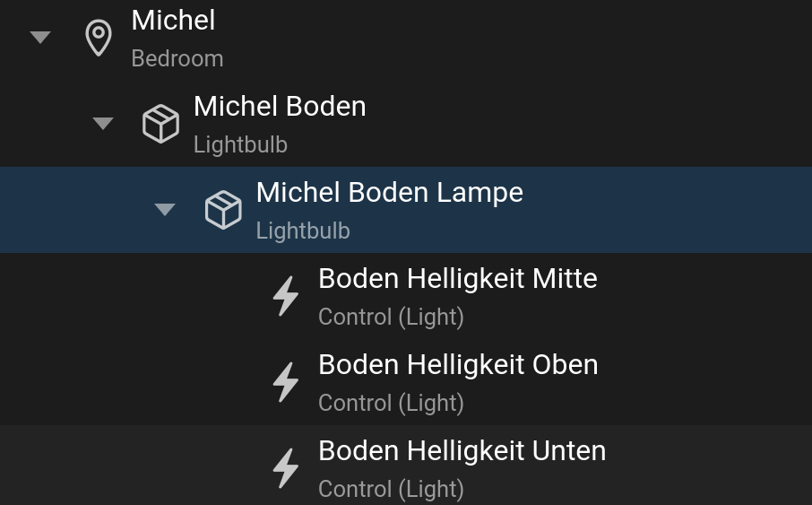The image size is (812, 505).
Task: Click the Bedroom subtitle under Michel
Action: (x=177, y=58)
